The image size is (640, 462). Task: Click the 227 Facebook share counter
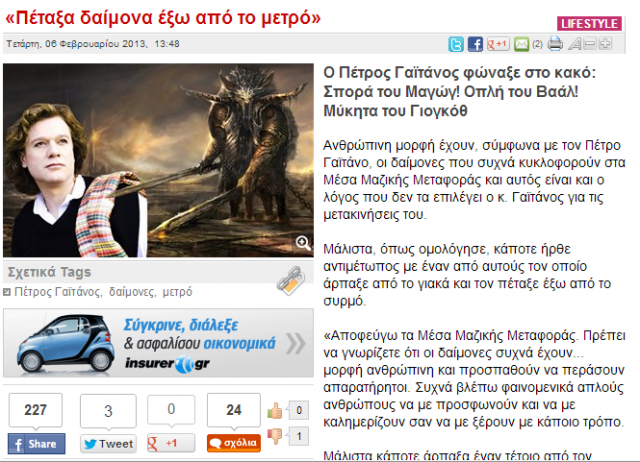[36, 410]
